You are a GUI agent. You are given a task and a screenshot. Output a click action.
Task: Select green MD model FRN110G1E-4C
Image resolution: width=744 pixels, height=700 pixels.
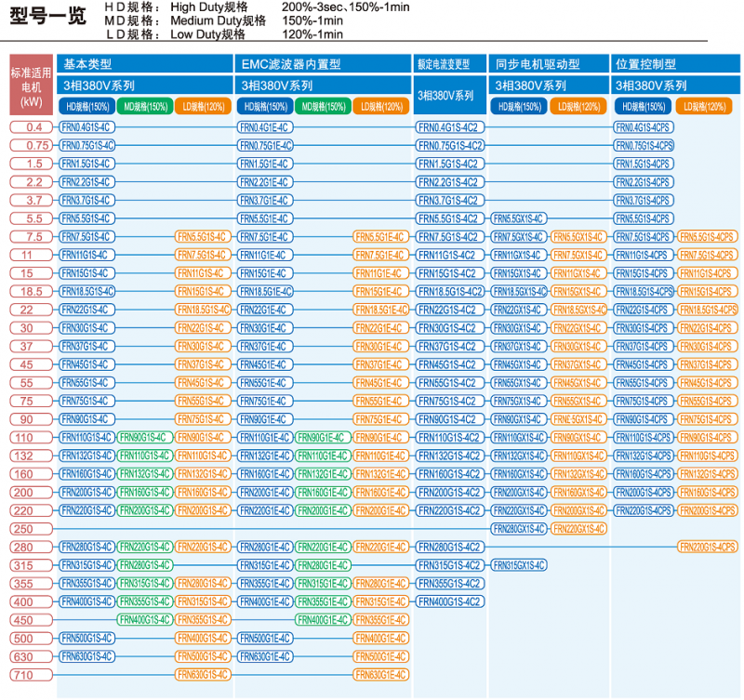(x=323, y=456)
